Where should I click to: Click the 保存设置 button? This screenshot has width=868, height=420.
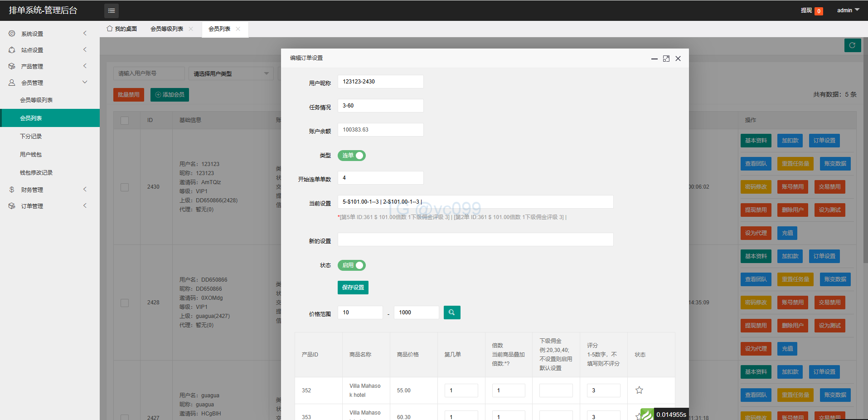353,288
